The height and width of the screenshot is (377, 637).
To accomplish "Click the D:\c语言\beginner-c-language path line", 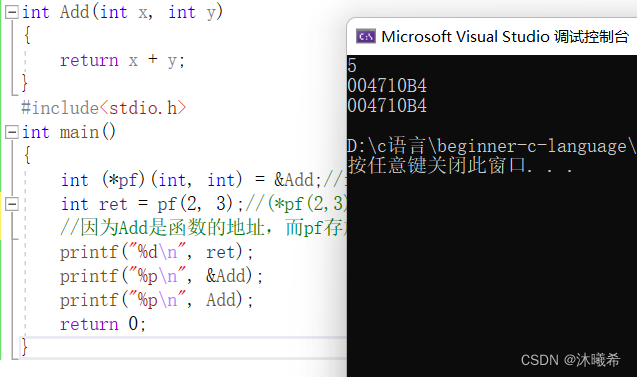I will pyautogui.click(x=492, y=146).
